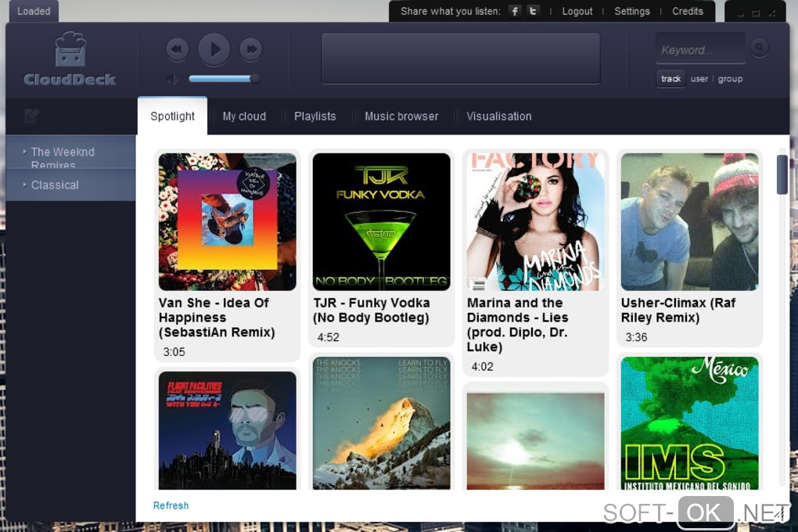The image size is (798, 532).
Task: Select the group search filter
Action: coord(730,79)
